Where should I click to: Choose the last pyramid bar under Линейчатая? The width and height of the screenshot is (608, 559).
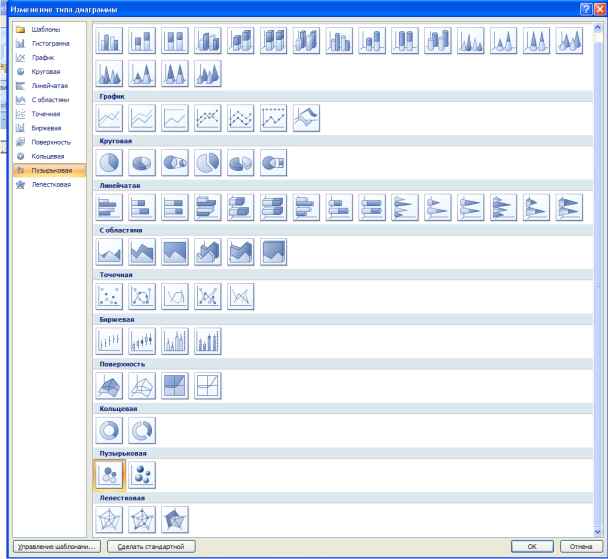coord(569,207)
